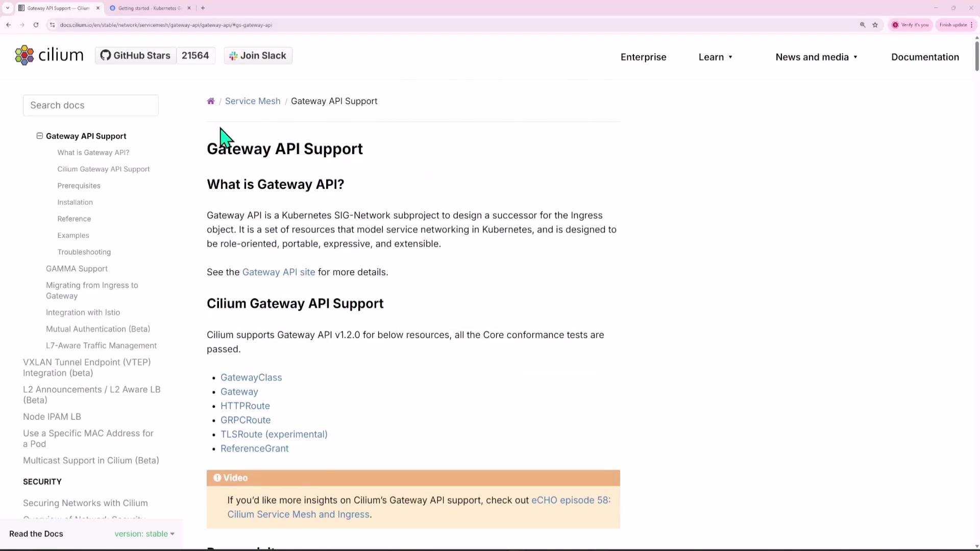Switch to the Getting started Kubernetes tab
This screenshot has height=551, width=980.
coord(149,8)
